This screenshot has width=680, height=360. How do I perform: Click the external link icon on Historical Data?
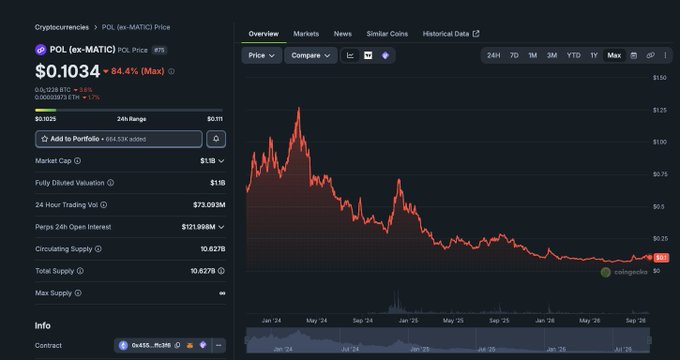tap(476, 33)
